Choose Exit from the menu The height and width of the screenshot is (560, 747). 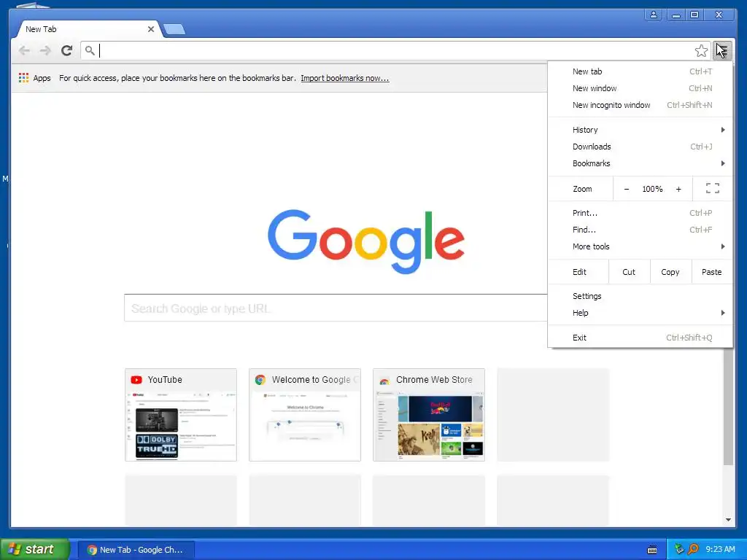640,338
